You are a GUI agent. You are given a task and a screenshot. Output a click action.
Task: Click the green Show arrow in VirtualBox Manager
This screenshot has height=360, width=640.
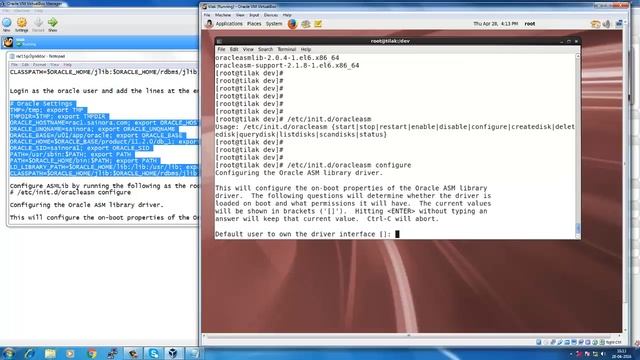(53, 24)
